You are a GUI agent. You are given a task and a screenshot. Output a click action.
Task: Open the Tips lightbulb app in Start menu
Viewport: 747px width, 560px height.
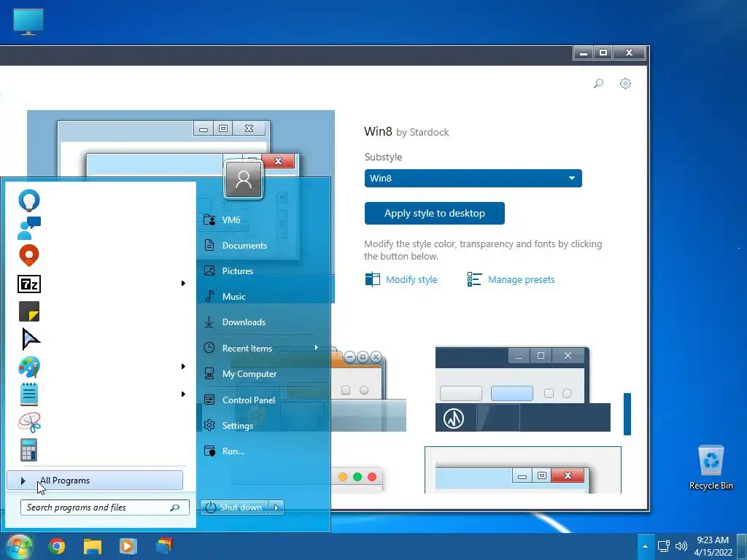(x=29, y=201)
